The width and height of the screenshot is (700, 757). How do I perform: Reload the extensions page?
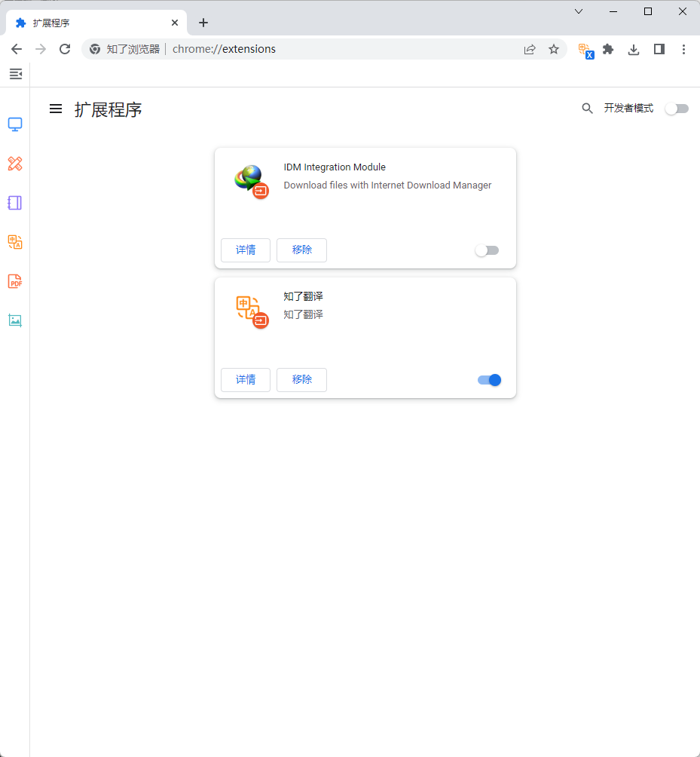tap(65, 49)
